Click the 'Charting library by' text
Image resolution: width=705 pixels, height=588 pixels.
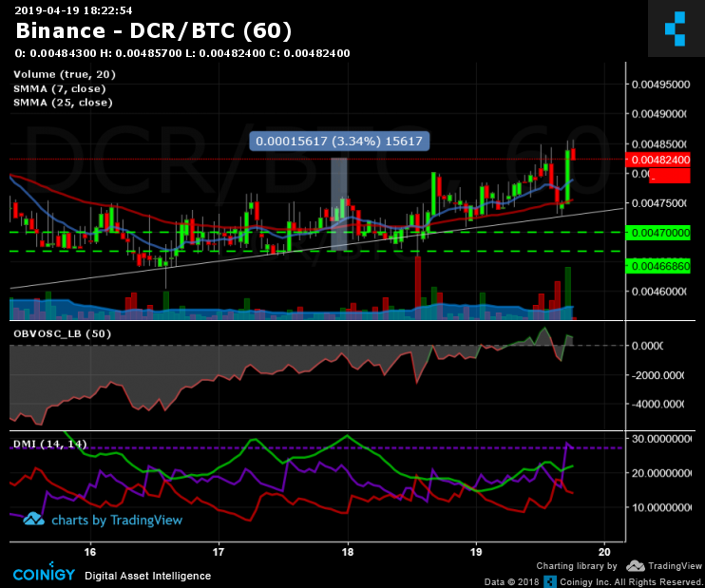coord(577,566)
